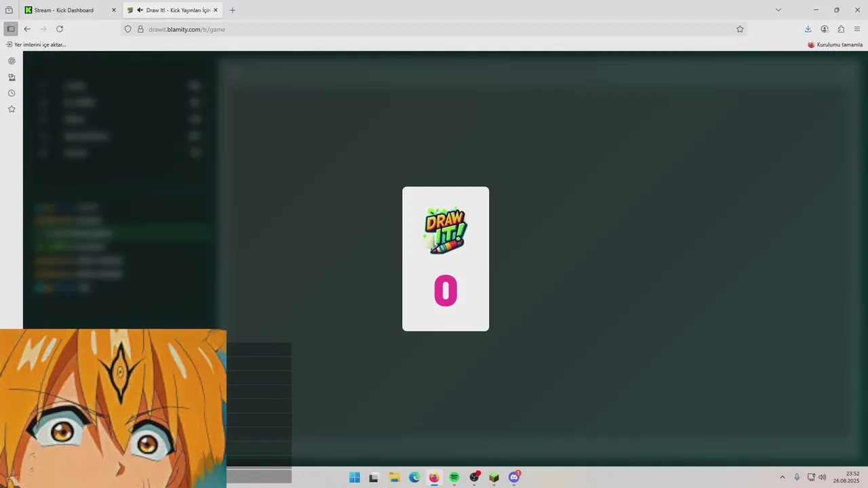
Task: Open the AI chatbot sidebar icon
Action: pos(12,61)
